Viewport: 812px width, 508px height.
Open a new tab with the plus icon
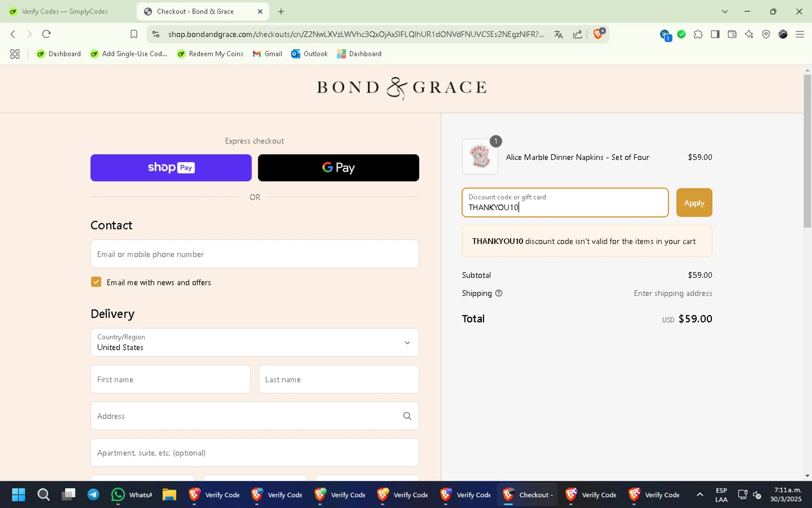coord(281,11)
